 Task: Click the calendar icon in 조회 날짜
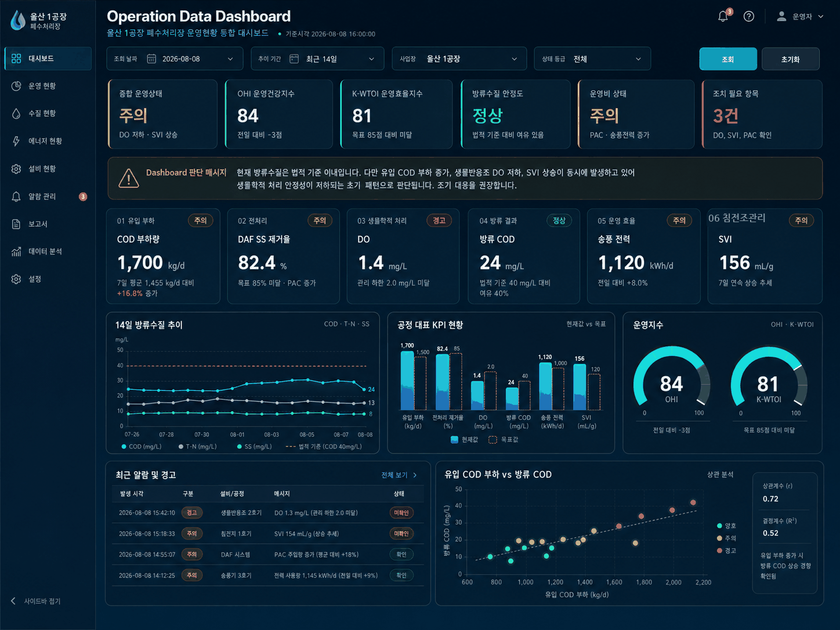[151, 59]
